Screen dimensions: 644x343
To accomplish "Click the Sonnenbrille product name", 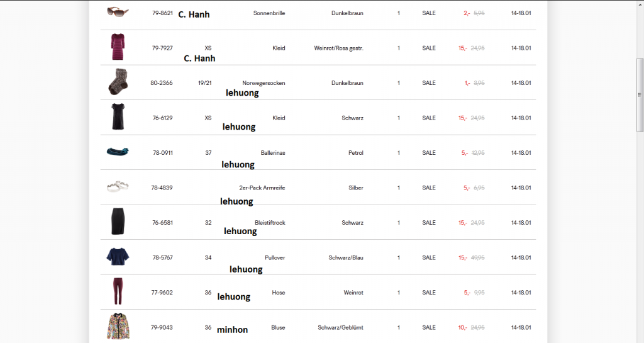I will [269, 13].
